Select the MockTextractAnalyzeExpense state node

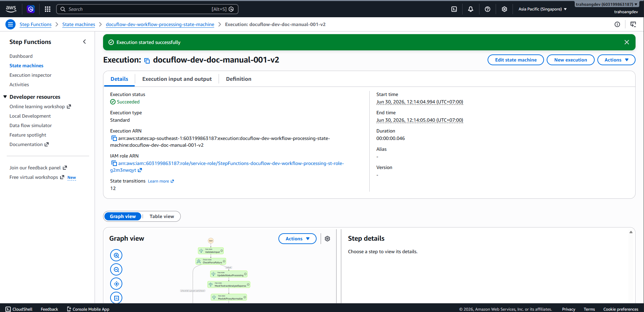pyautogui.click(x=229, y=285)
